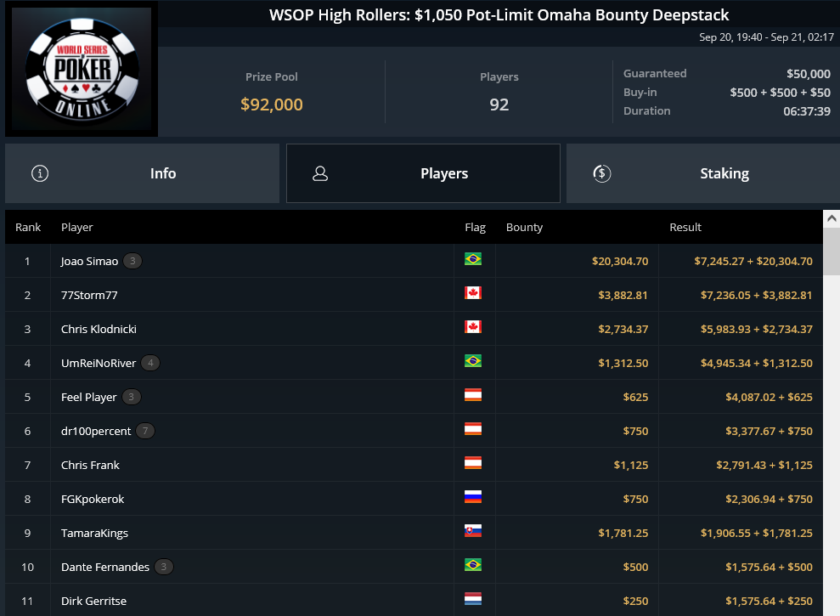The image size is (840, 616).
Task: Click dr100percent's Austria flag
Action: pyautogui.click(x=473, y=429)
